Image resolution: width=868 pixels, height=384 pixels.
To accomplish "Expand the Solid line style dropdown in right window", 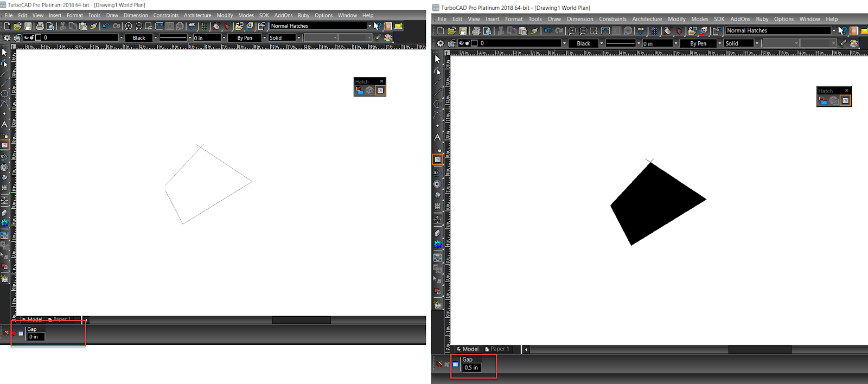I will [x=742, y=43].
